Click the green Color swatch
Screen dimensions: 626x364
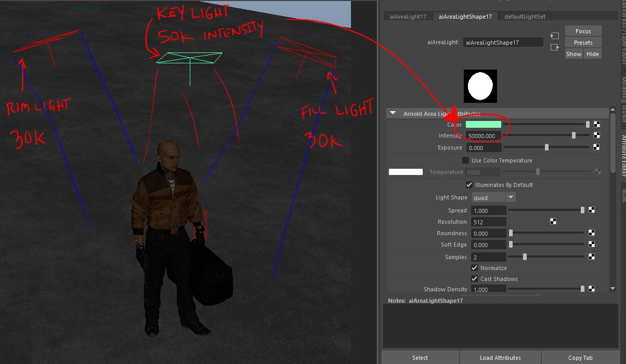[483, 125]
